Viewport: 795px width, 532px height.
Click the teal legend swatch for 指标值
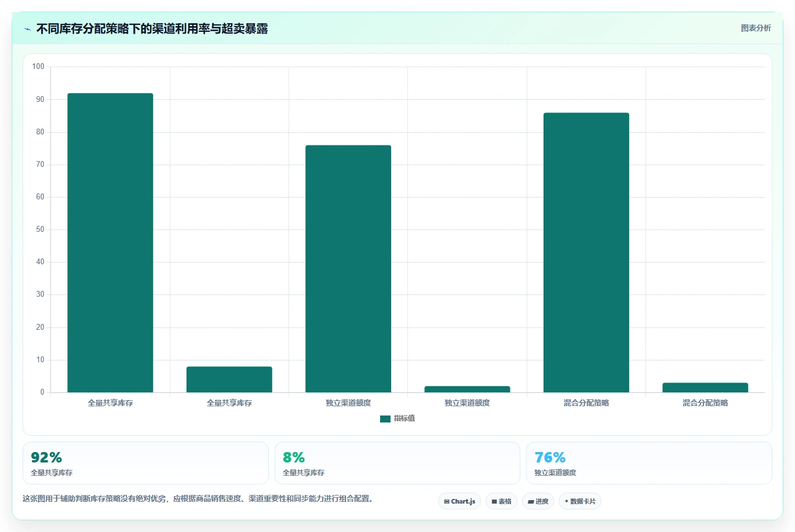coord(385,418)
